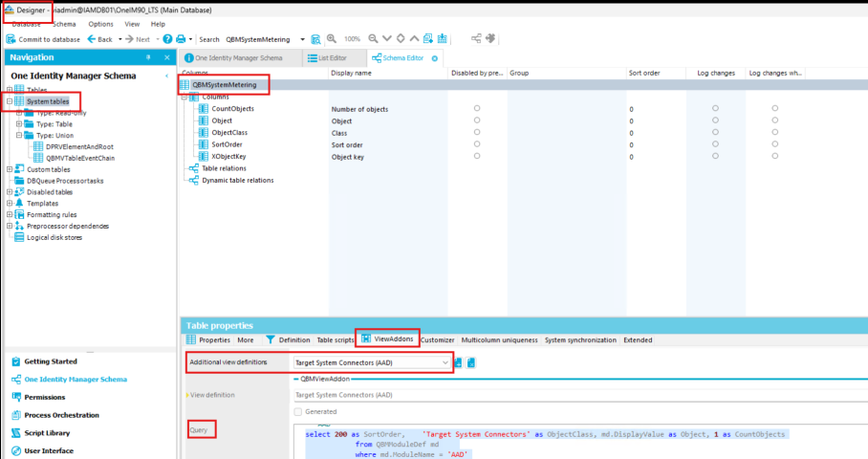Expand the Custom tables node
The height and width of the screenshot is (459, 868).
(x=10, y=169)
